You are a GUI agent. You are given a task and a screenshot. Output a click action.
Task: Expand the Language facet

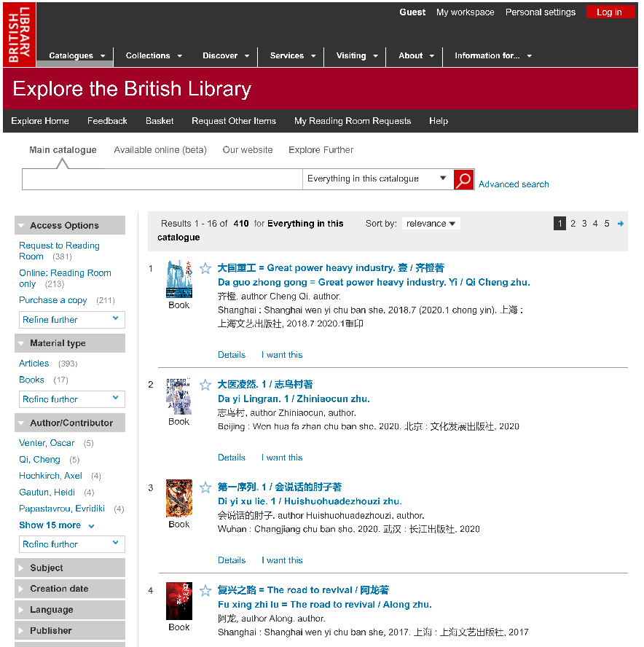[x=70, y=610]
